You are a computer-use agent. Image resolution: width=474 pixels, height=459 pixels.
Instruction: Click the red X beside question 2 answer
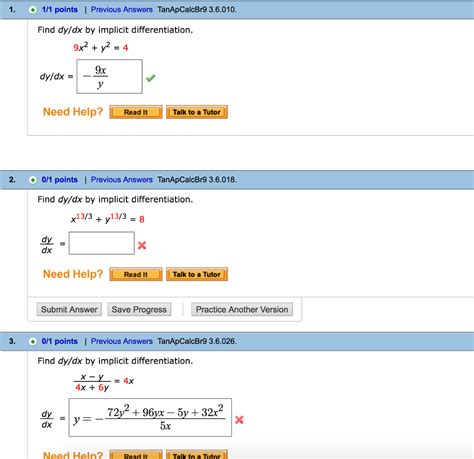142,245
